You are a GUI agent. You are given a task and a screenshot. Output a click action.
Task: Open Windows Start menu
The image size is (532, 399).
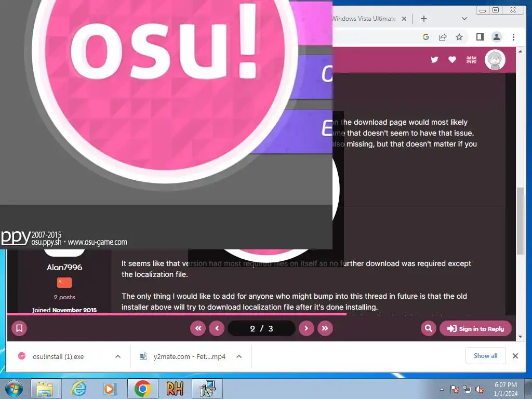[13, 389]
